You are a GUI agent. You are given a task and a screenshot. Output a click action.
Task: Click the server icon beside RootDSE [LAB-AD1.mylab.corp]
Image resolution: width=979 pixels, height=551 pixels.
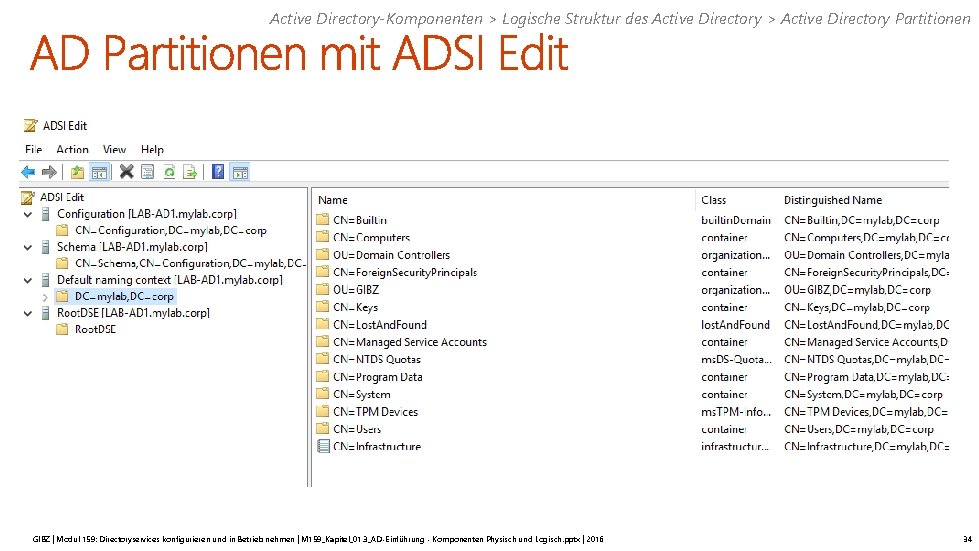tap(46, 313)
